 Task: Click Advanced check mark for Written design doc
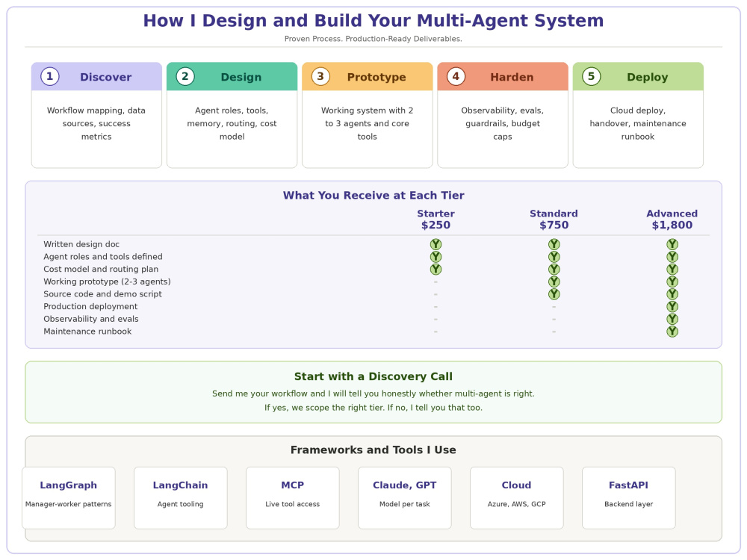click(x=672, y=244)
